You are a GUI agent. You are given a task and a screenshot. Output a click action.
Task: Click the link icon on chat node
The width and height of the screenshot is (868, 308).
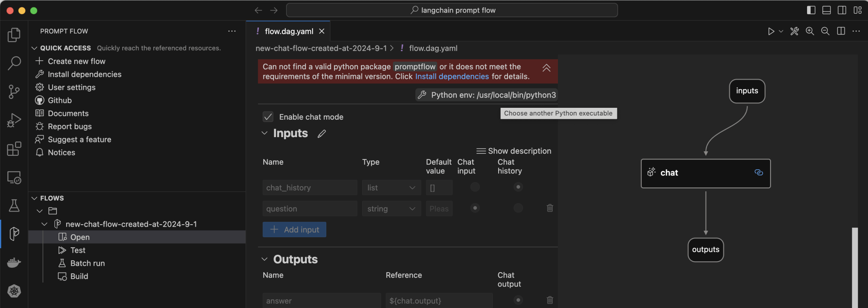[x=758, y=173]
